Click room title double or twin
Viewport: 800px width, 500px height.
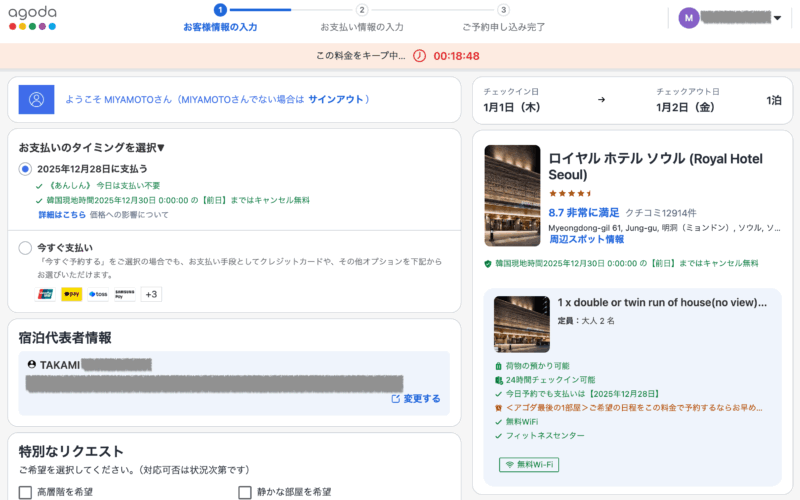tap(662, 303)
